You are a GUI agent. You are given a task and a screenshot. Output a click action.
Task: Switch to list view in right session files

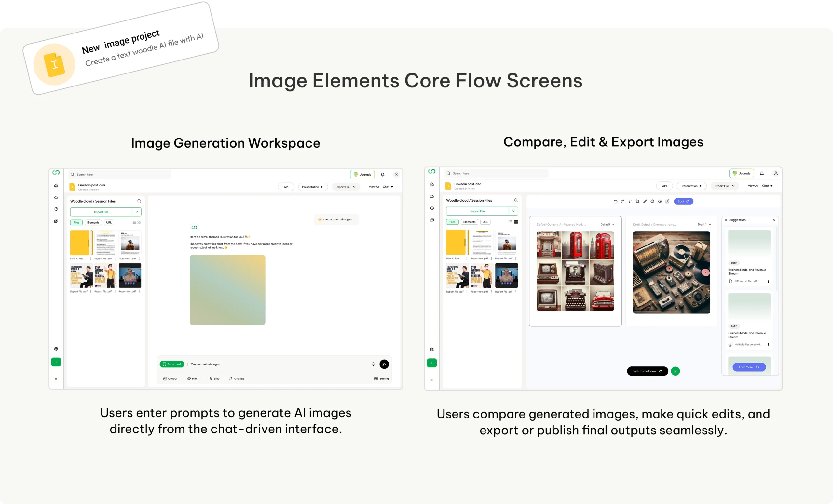(510, 222)
